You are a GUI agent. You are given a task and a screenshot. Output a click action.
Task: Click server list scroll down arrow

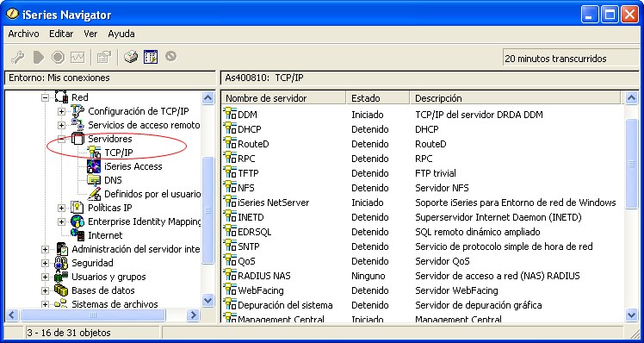click(x=631, y=315)
